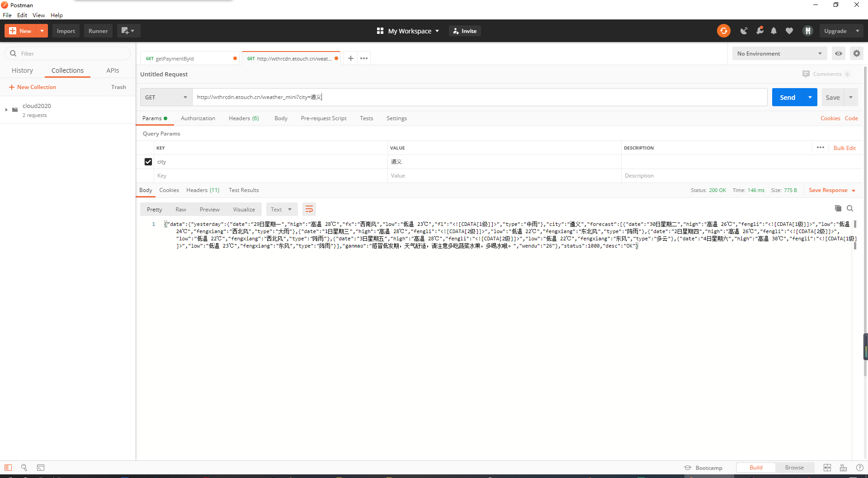Search within the response body
This screenshot has width=868, height=478.
(x=850, y=208)
